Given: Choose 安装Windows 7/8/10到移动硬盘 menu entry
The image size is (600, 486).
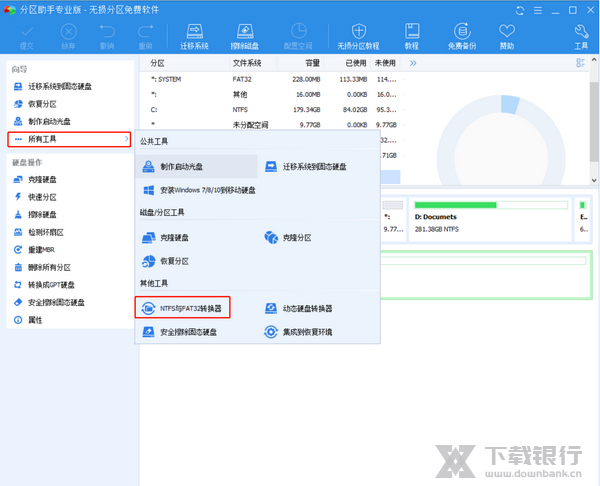Looking at the screenshot, I should [199, 190].
